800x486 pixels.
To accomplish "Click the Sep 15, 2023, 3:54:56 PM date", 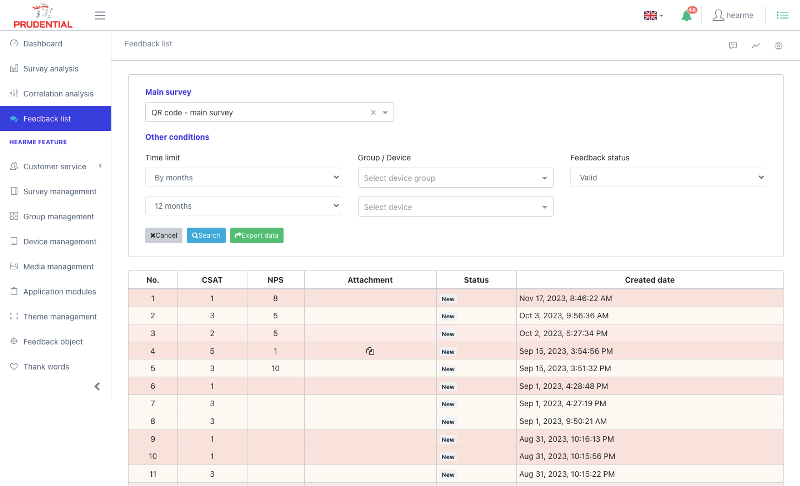I will coord(566,351).
